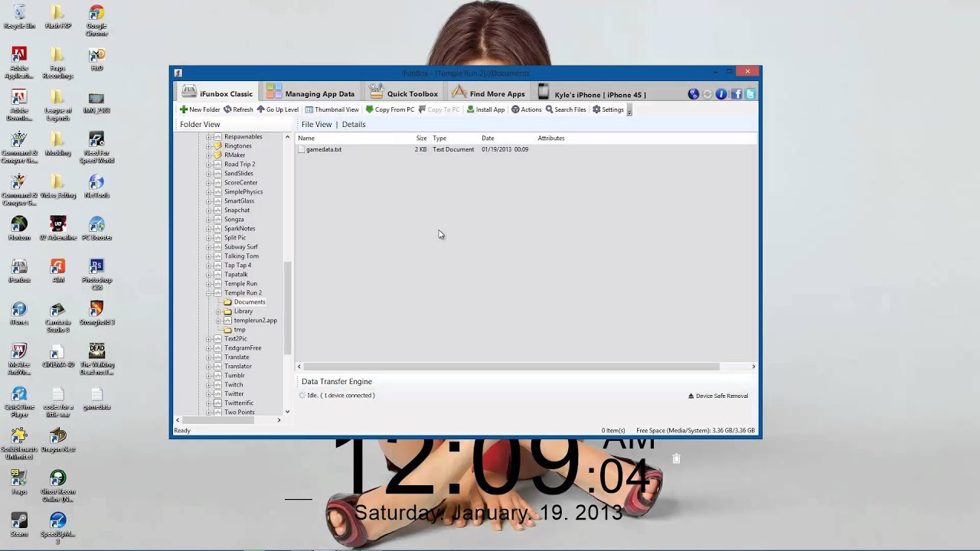Switch to the Details pane tab

354,124
